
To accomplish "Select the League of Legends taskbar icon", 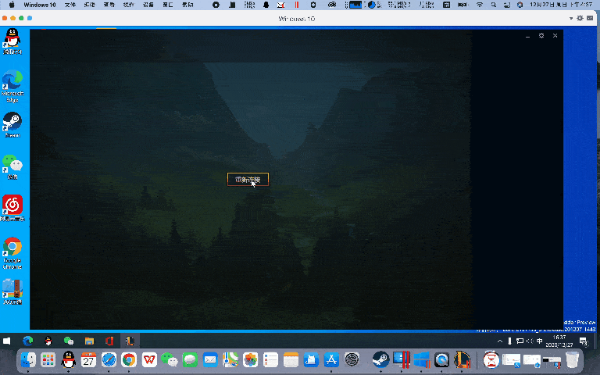I will 130,341.
